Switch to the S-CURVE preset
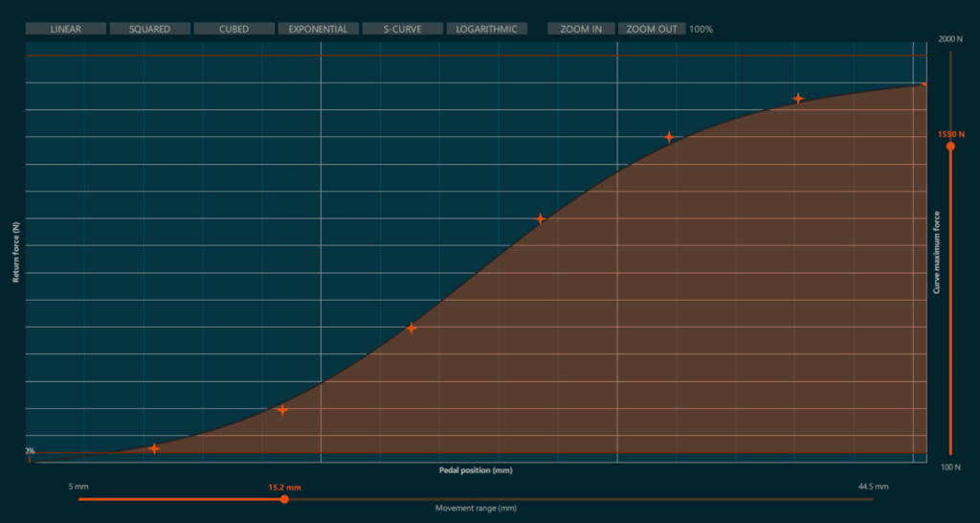 tap(402, 29)
